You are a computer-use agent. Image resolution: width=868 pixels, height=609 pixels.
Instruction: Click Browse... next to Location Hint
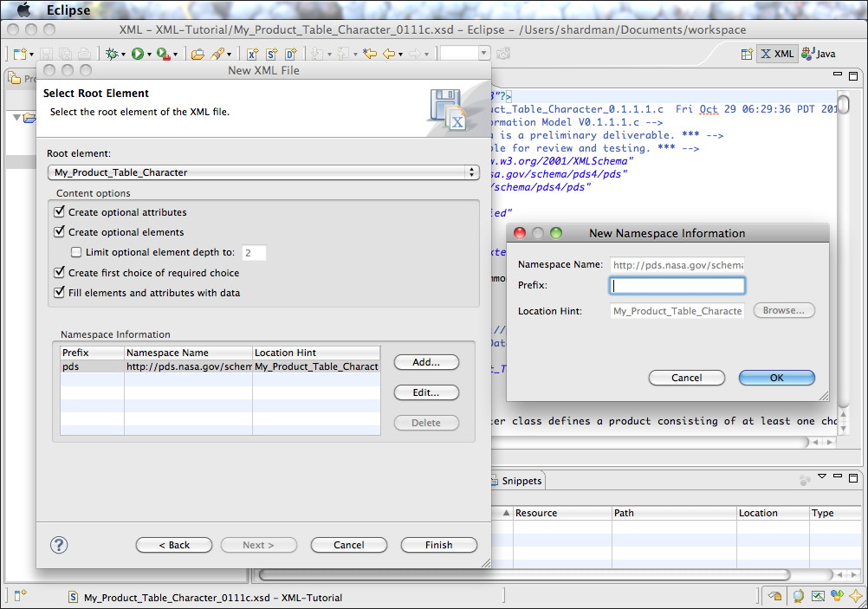click(x=784, y=311)
